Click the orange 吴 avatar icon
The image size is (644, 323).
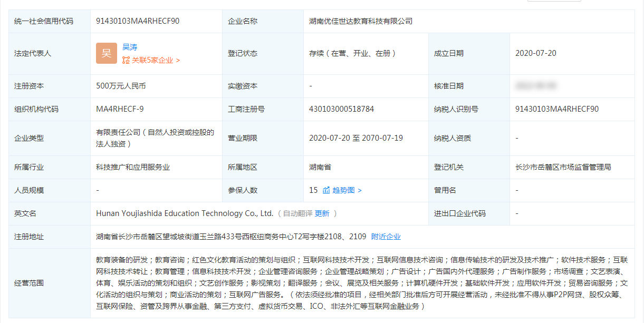click(x=105, y=53)
